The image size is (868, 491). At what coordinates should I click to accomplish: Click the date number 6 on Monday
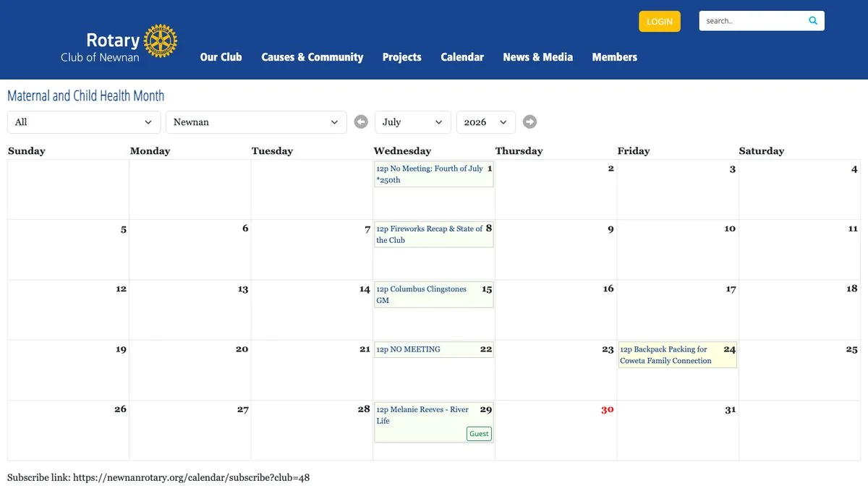click(245, 229)
